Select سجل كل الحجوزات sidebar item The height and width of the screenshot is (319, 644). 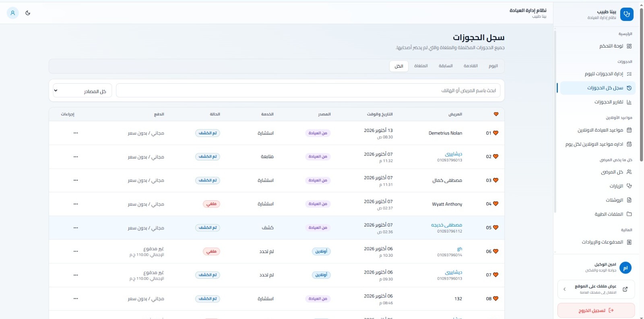click(x=597, y=88)
